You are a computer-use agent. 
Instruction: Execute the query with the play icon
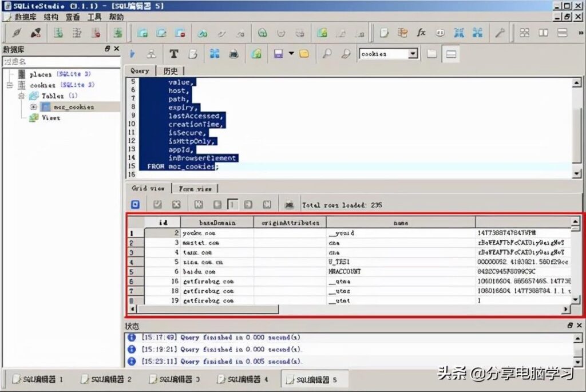click(x=132, y=54)
